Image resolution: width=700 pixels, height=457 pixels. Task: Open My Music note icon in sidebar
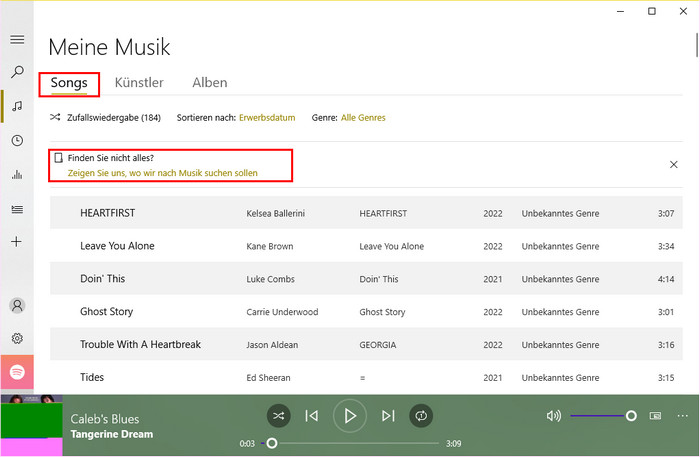click(x=17, y=106)
